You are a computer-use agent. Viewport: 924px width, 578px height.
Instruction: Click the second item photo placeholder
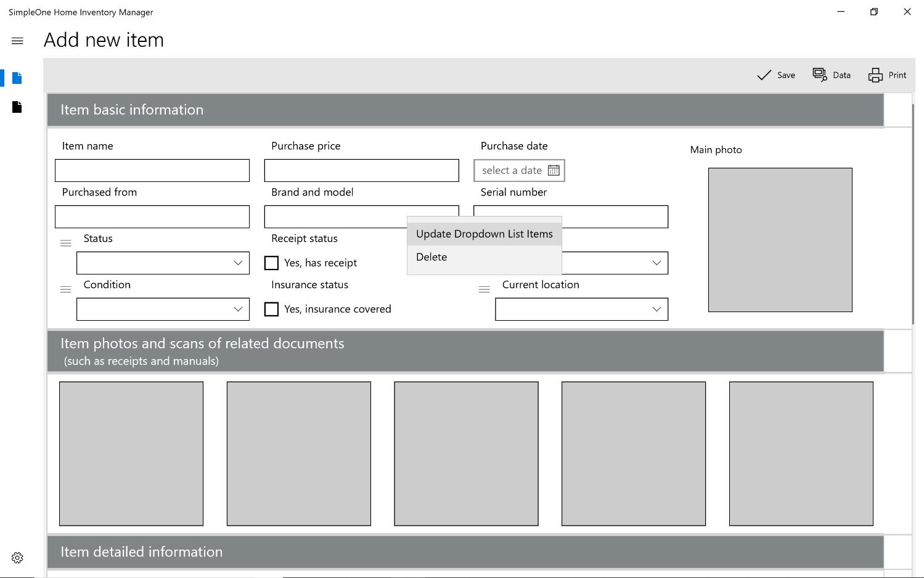click(299, 453)
